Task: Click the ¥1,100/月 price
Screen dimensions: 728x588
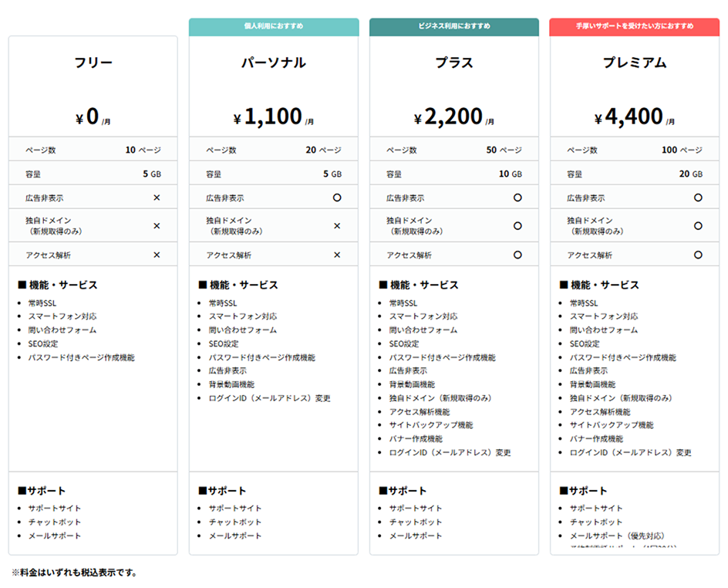Action: [x=274, y=116]
